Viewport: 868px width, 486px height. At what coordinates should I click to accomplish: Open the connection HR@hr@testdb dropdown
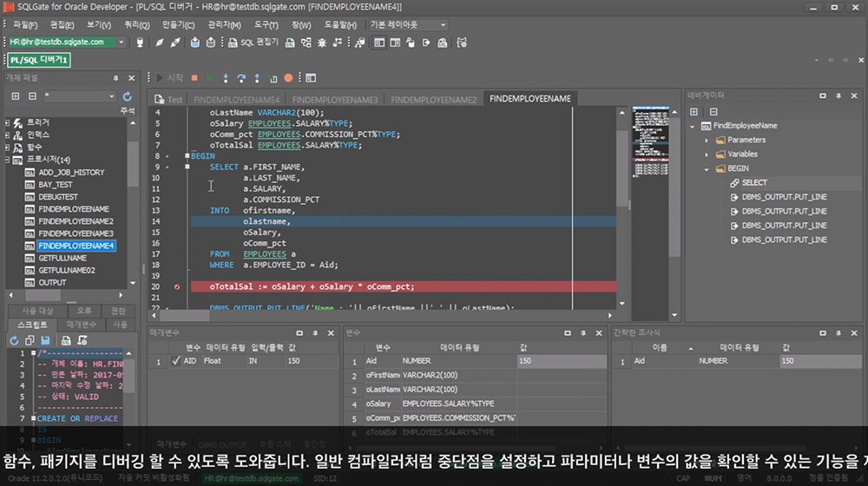(122, 42)
